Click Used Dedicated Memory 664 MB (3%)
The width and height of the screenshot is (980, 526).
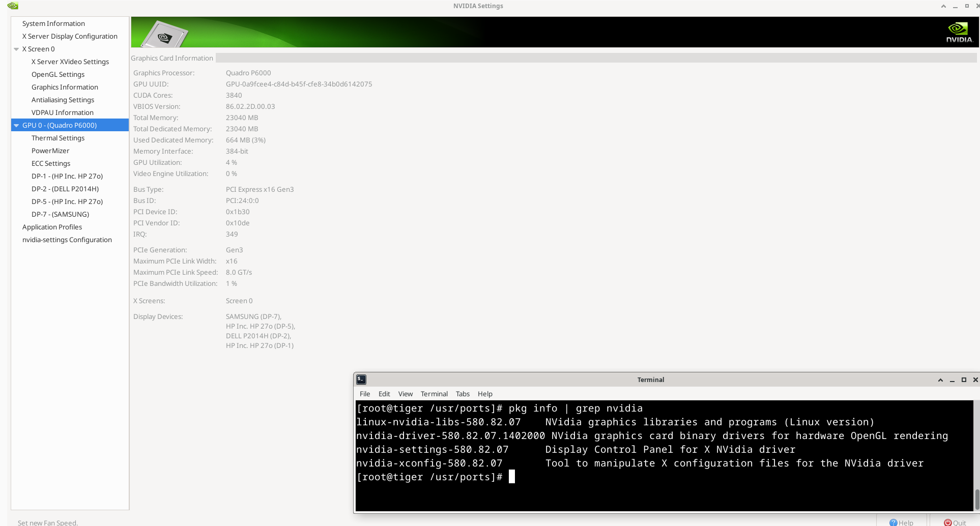[x=246, y=140]
